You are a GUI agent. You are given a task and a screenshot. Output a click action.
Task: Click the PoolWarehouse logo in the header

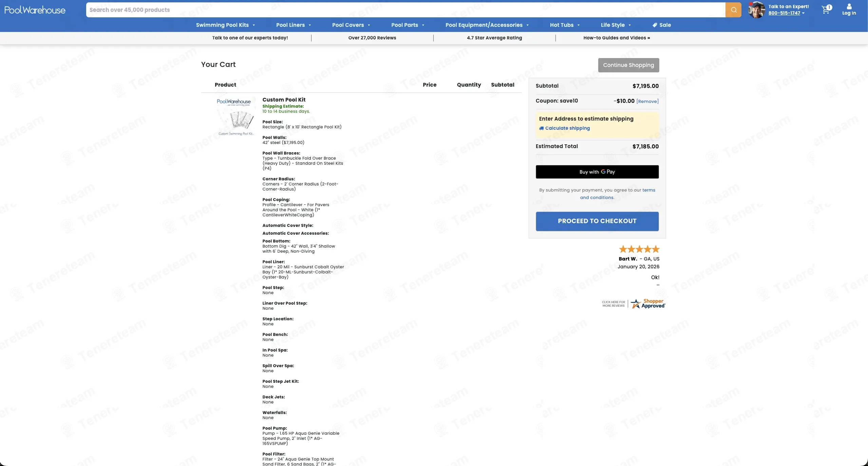pyautogui.click(x=35, y=10)
